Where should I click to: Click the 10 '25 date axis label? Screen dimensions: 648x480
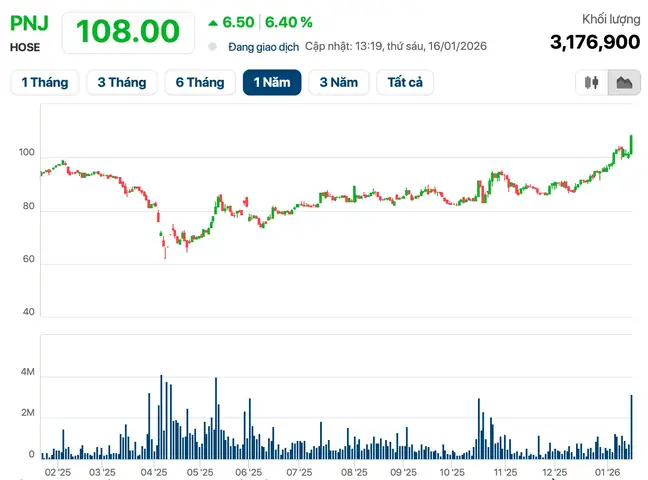tap(452, 472)
